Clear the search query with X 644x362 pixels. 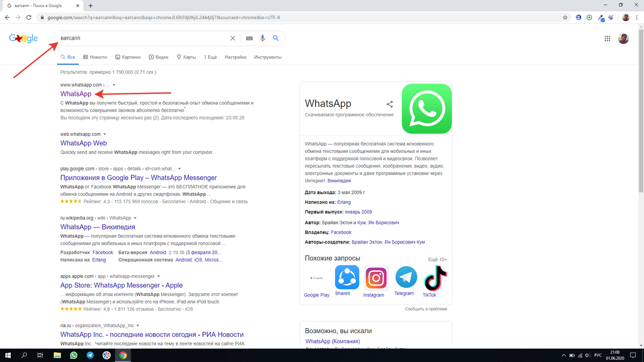point(232,39)
